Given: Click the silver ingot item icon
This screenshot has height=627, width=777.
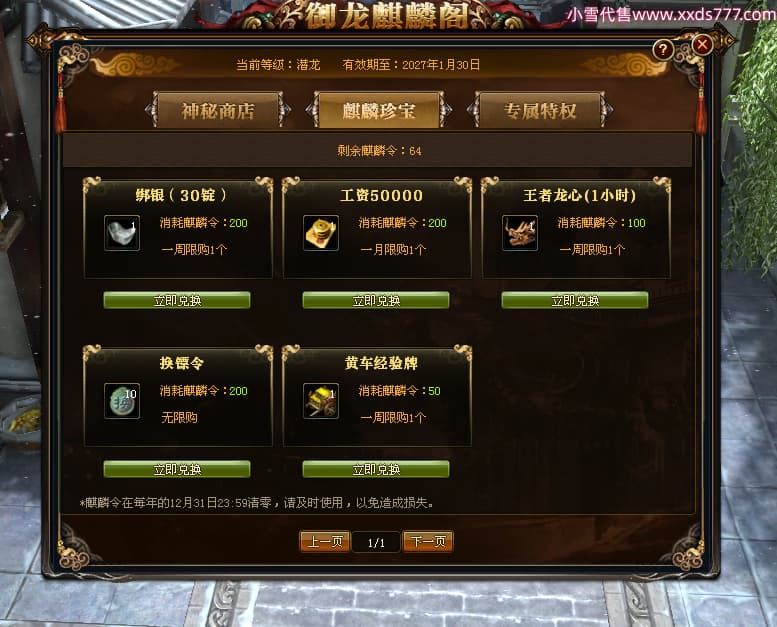Looking at the screenshot, I should (122, 232).
